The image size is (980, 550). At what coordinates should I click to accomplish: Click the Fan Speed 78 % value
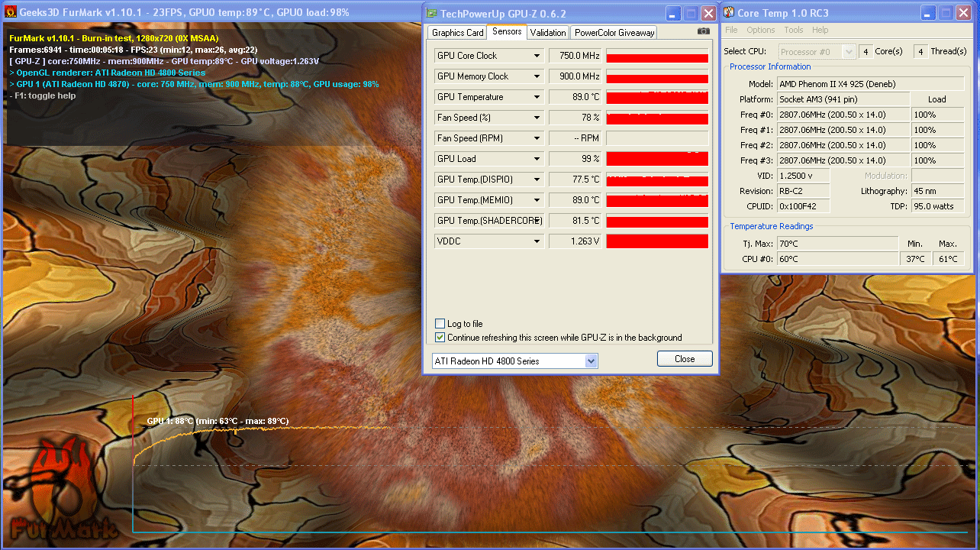point(575,118)
